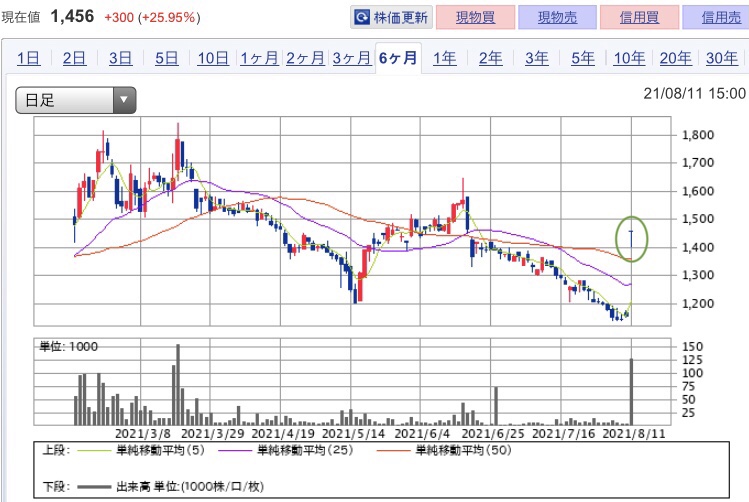Open the 日足 candle interval dropdown
The image size is (749, 502).
pos(76,100)
